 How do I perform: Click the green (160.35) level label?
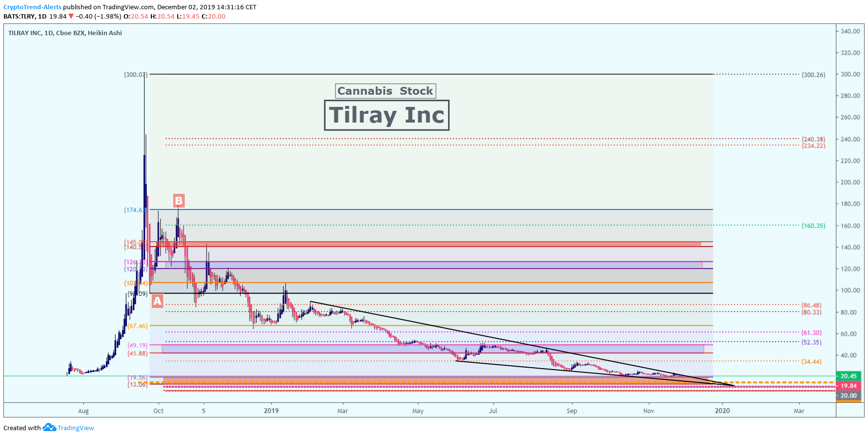(813, 226)
